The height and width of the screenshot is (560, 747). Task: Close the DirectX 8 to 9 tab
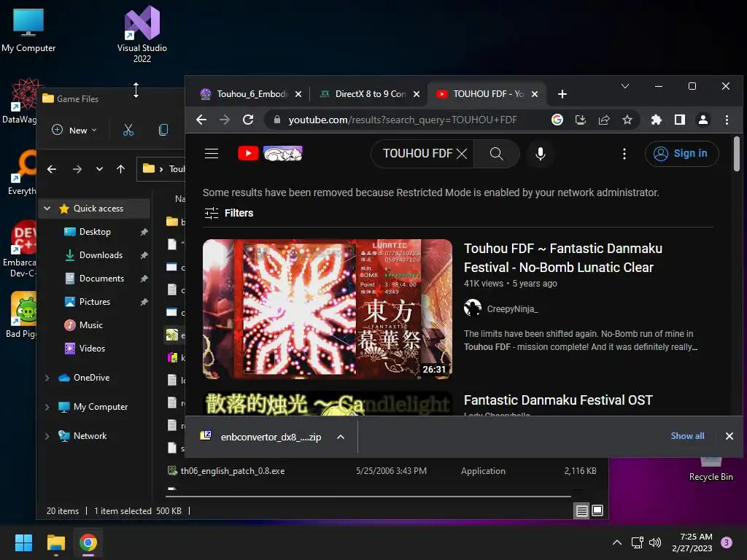coord(417,94)
